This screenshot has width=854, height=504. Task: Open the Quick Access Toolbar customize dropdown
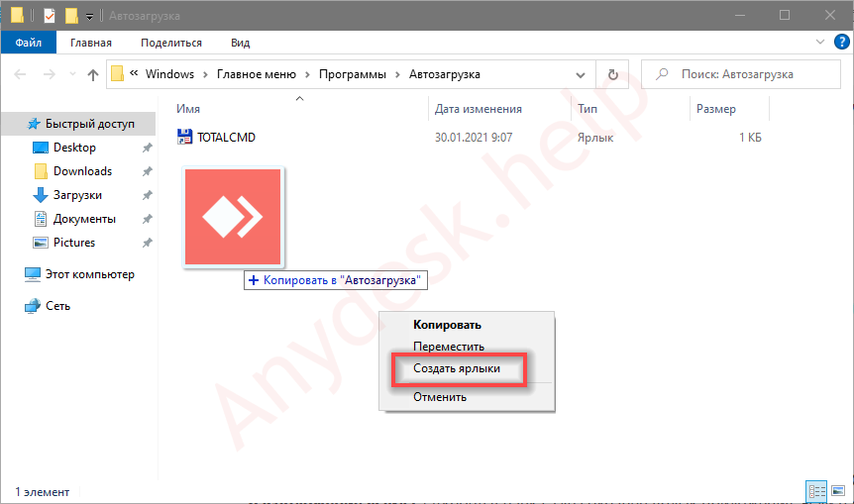90,16
